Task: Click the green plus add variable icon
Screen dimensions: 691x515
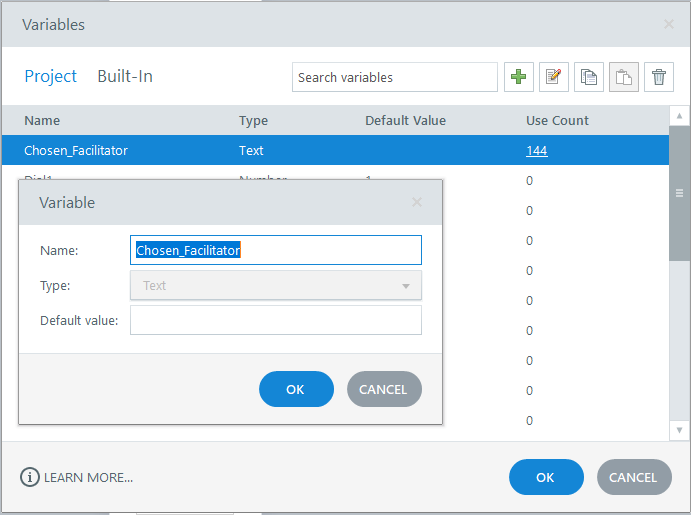Action: pyautogui.click(x=519, y=77)
